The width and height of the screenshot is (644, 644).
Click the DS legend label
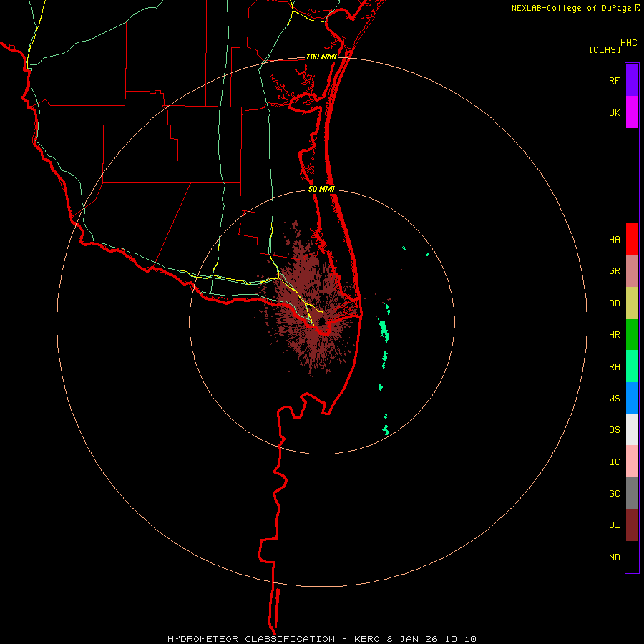click(x=615, y=430)
